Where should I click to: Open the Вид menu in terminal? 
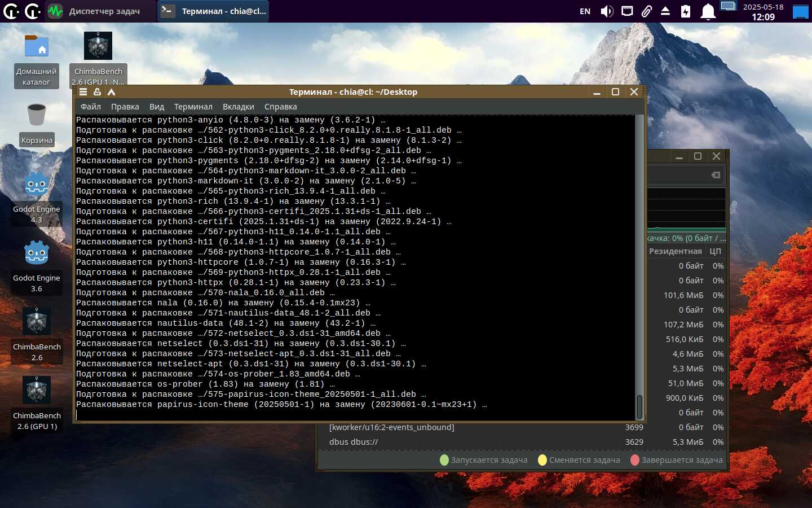coord(157,107)
